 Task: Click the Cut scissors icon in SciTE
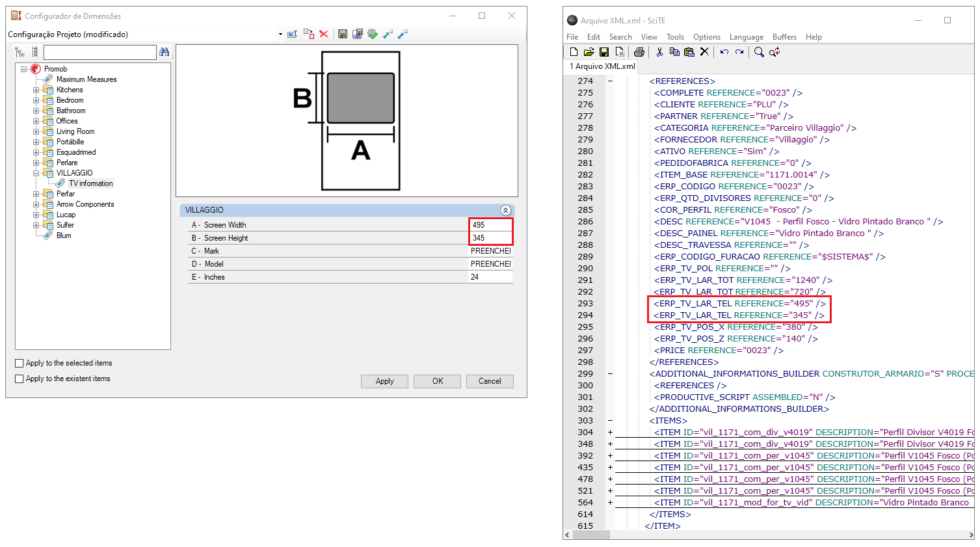pos(659,52)
